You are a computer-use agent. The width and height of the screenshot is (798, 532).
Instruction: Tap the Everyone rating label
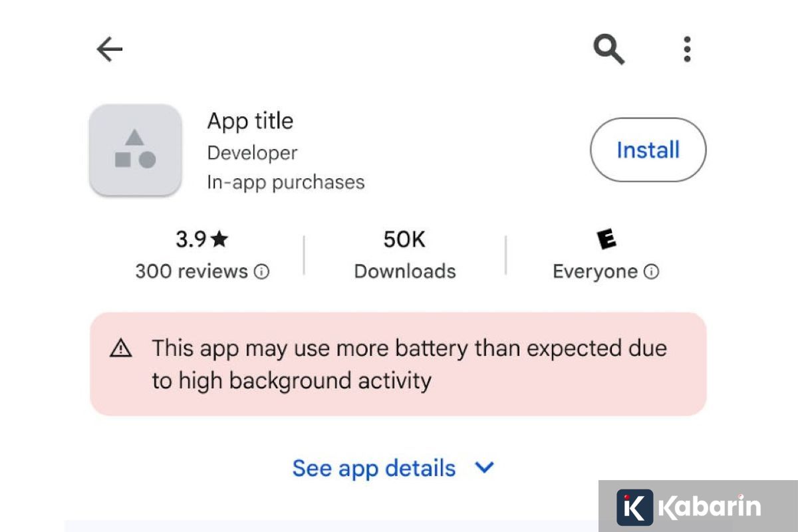pyautogui.click(x=595, y=271)
